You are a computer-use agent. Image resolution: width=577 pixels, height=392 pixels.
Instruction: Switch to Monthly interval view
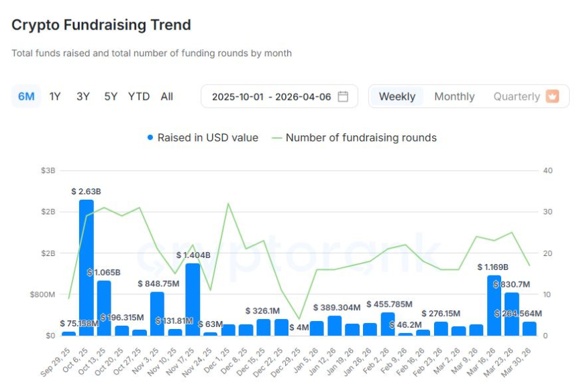pos(454,96)
